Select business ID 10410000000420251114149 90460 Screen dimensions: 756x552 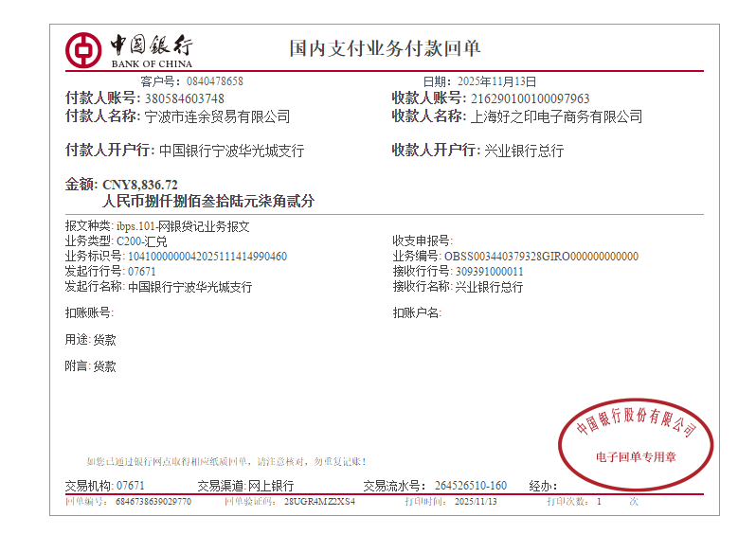207,257
